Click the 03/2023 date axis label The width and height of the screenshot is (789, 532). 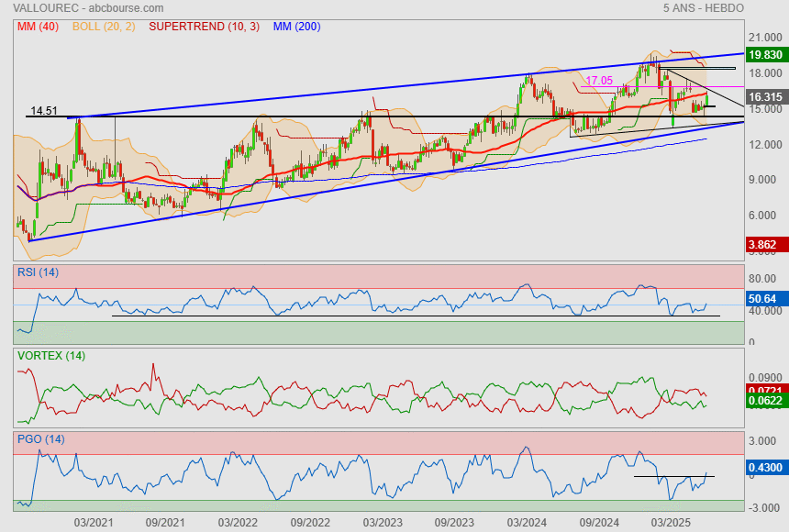click(x=383, y=523)
